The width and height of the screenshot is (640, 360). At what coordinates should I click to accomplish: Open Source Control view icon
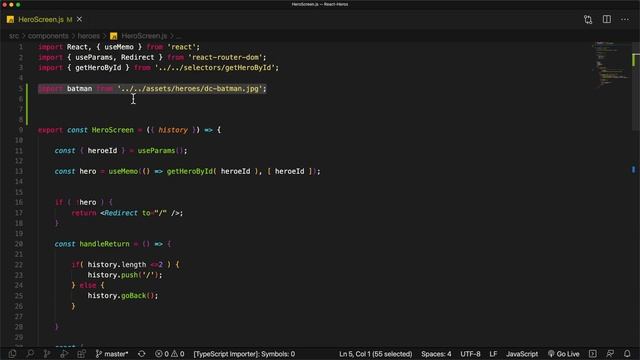point(47,354)
